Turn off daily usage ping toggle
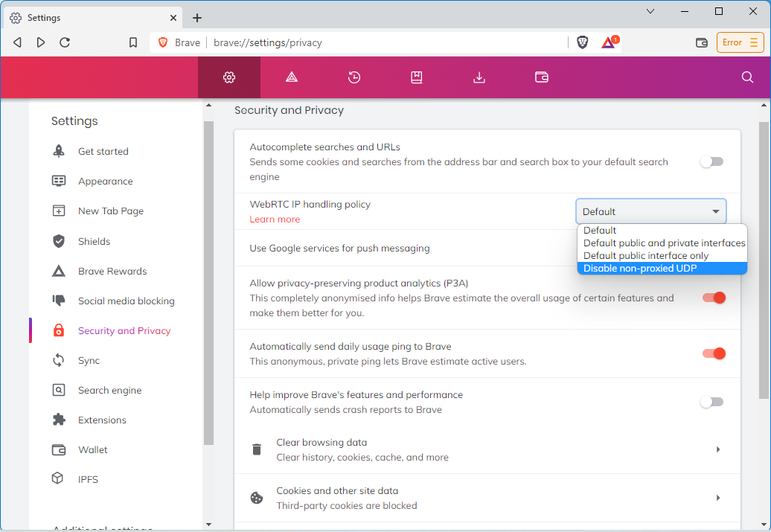Screen dimensions: 771x532 pos(713,353)
